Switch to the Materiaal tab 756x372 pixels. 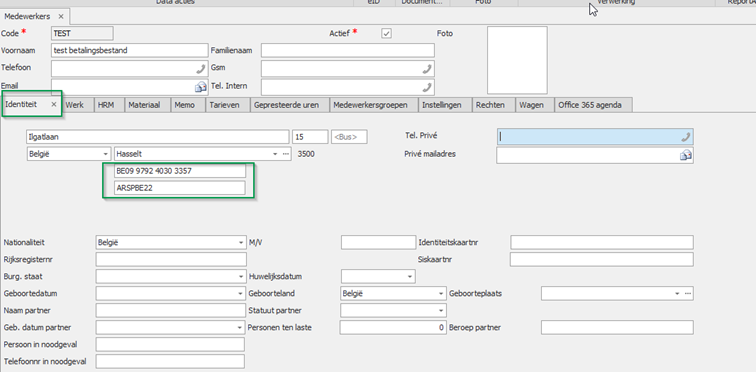148,105
